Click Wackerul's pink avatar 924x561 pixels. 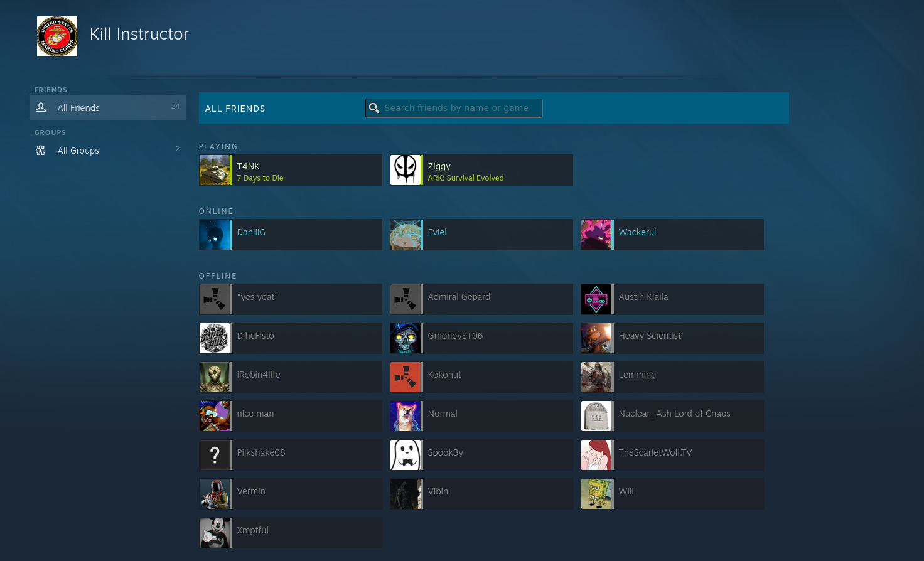596,235
